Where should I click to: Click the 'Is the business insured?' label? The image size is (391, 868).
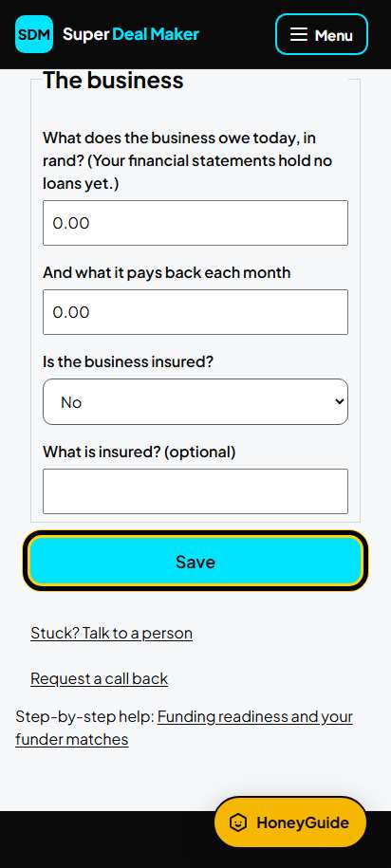[128, 362]
